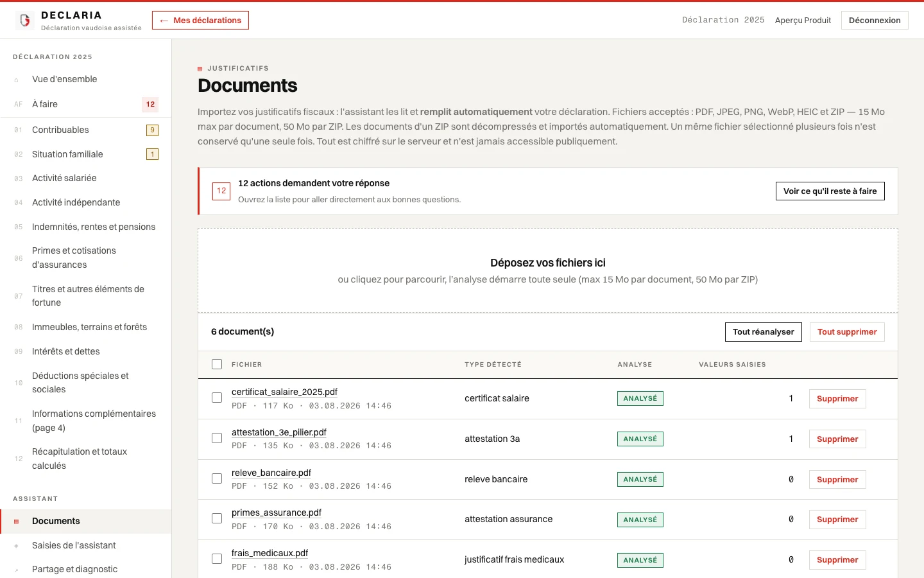Delete frais_medicaux.pdf with Supprimer

click(837, 560)
